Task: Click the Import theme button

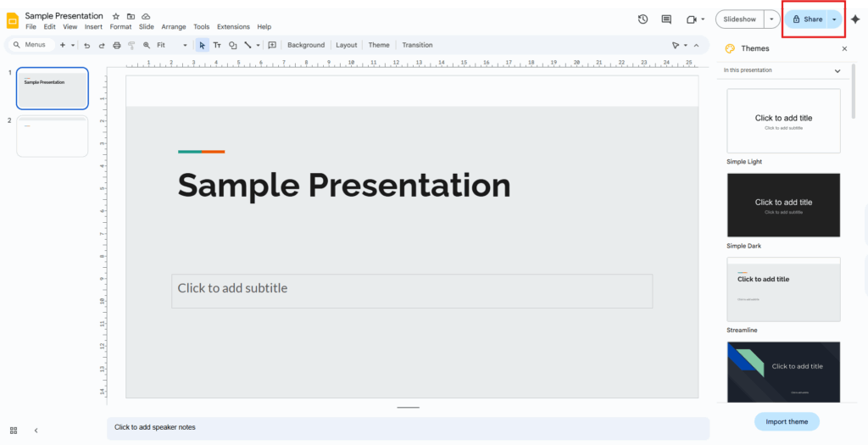Action: click(787, 421)
